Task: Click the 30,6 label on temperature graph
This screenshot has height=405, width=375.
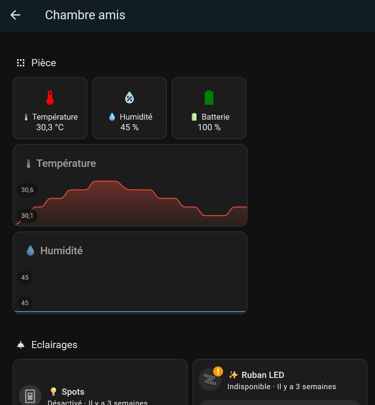Action: [x=27, y=190]
